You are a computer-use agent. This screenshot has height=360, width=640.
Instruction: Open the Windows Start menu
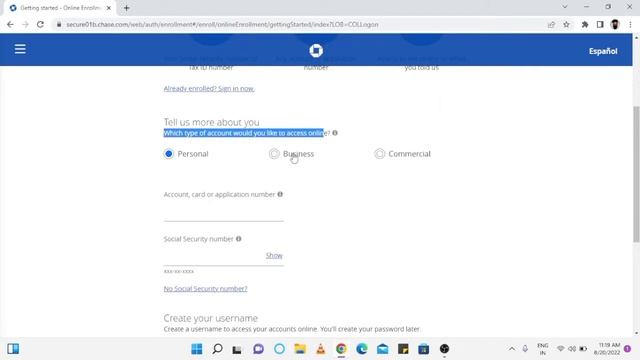197,349
